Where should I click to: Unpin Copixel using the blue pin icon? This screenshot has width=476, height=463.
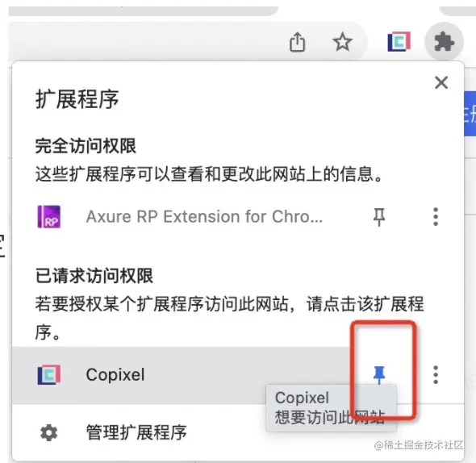coord(379,375)
